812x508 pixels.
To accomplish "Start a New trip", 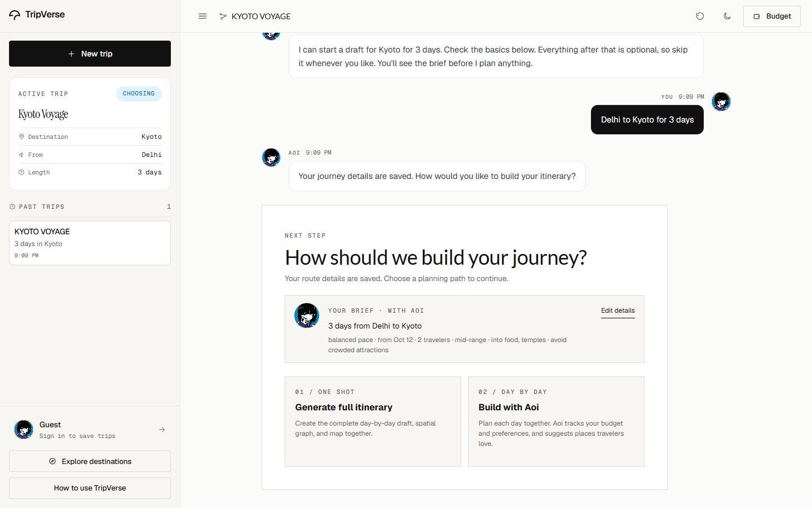I will pos(90,54).
